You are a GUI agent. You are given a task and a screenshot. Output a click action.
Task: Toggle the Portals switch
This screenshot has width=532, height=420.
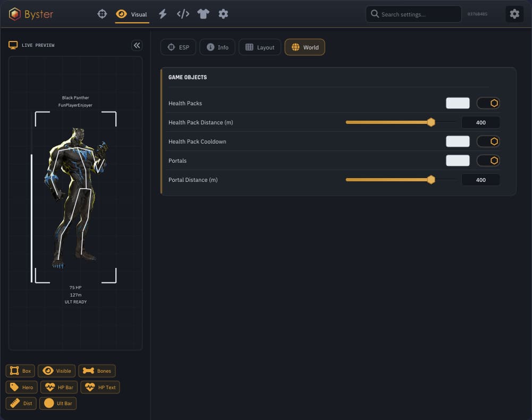point(488,161)
